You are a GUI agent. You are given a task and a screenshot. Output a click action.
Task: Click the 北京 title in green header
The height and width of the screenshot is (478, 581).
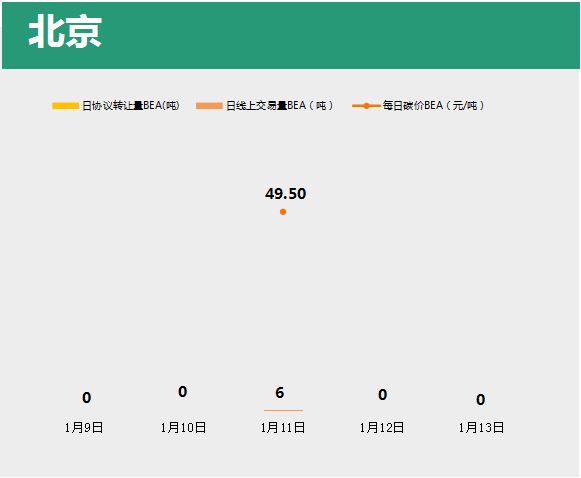pyautogui.click(x=65, y=32)
